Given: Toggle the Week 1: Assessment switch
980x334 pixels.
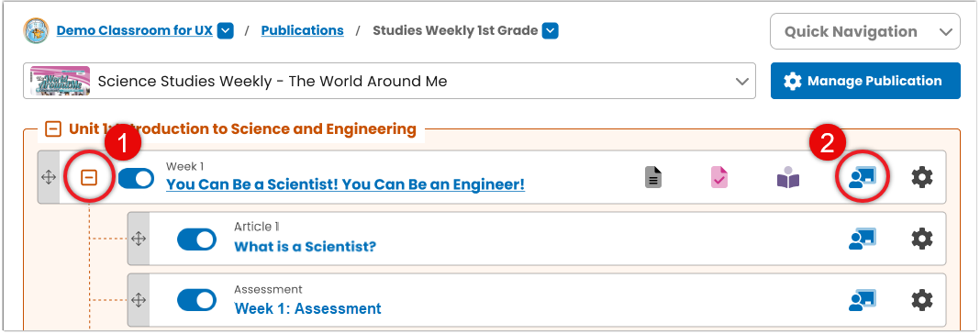Looking at the screenshot, I should coord(197,300).
